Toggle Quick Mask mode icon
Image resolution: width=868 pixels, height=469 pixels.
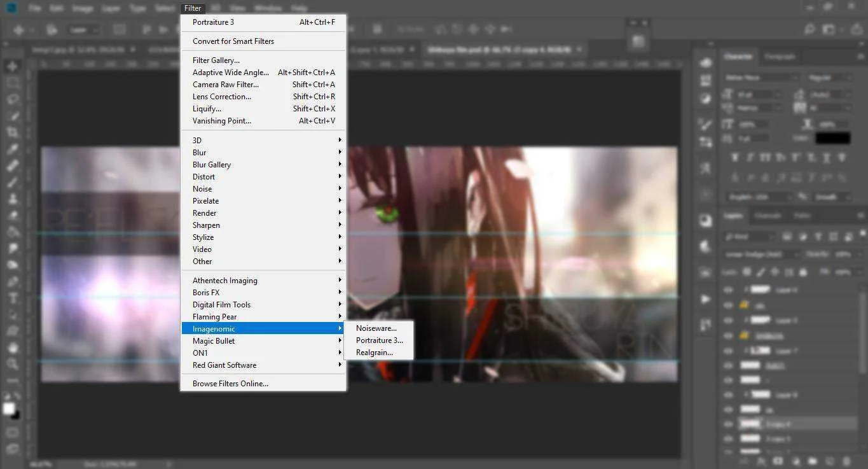[12, 433]
